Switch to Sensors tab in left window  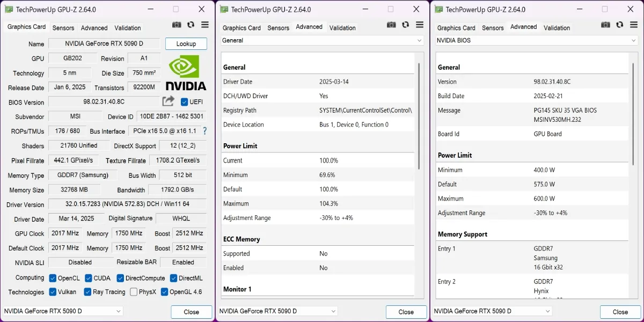63,28
